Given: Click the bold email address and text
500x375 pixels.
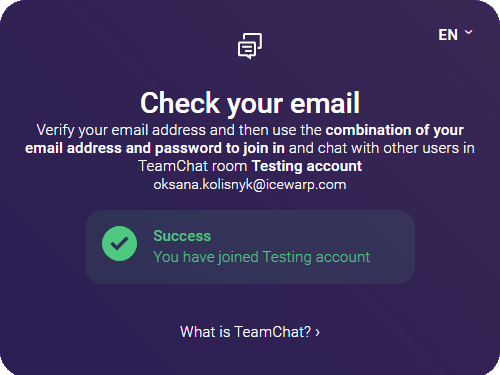Looking at the screenshot, I should tap(88, 148).
